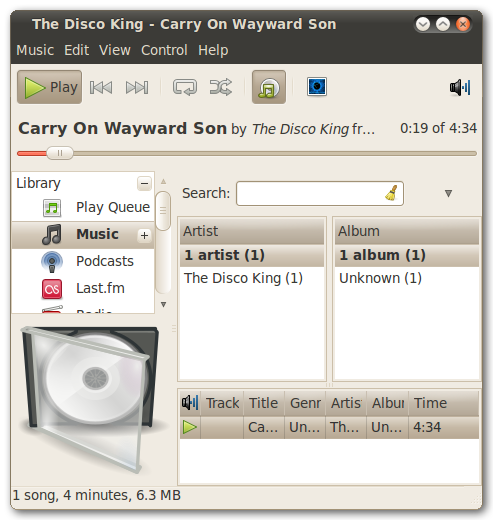The width and height of the screenshot is (493, 520).
Task: Sort by Track column
Action: pos(222,403)
